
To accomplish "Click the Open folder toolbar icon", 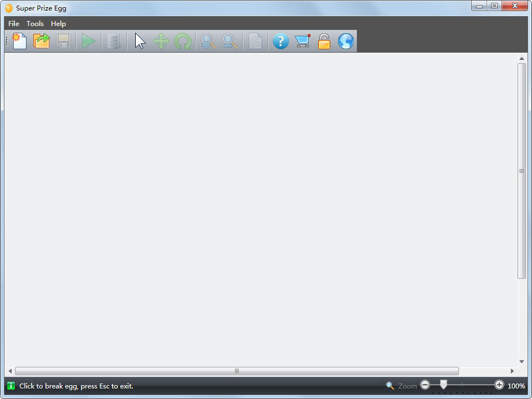I will [42, 42].
